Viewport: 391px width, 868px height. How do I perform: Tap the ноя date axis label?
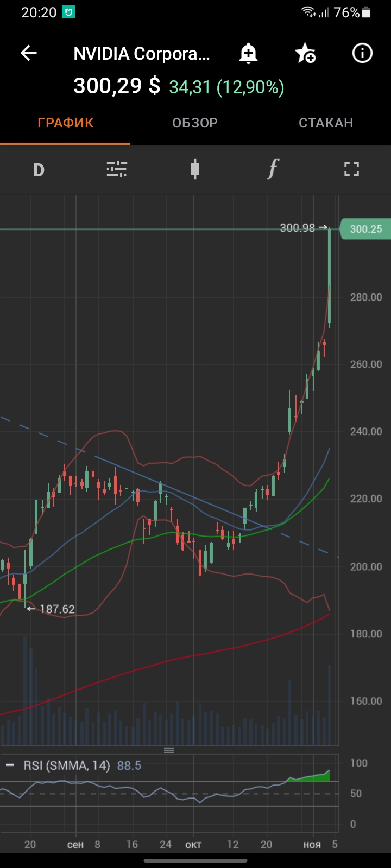click(312, 845)
